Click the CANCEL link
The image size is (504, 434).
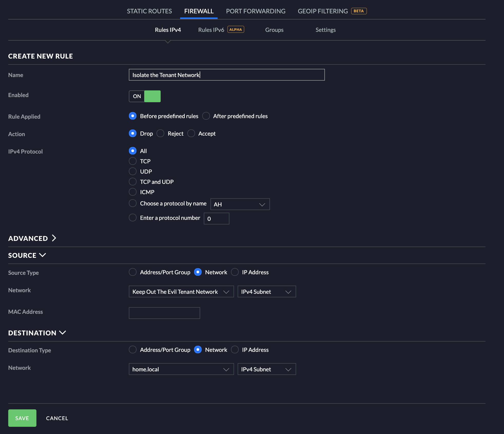pyautogui.click(x=57, y=418)
